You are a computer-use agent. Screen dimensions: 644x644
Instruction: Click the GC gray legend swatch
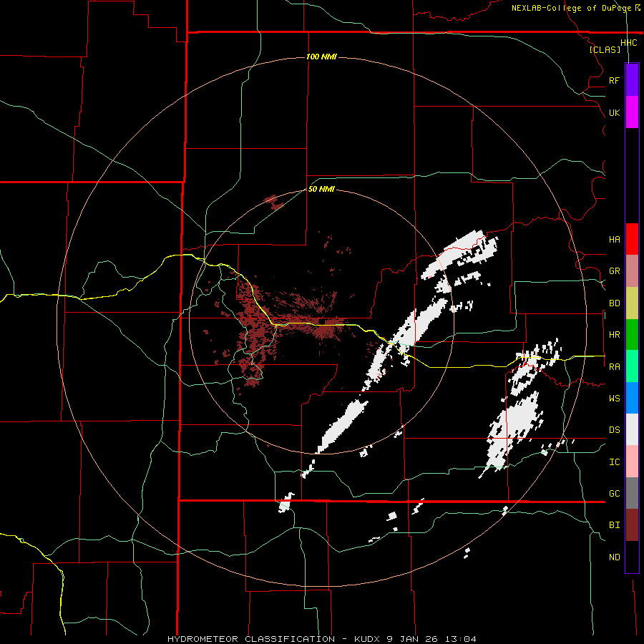point(632,493)
